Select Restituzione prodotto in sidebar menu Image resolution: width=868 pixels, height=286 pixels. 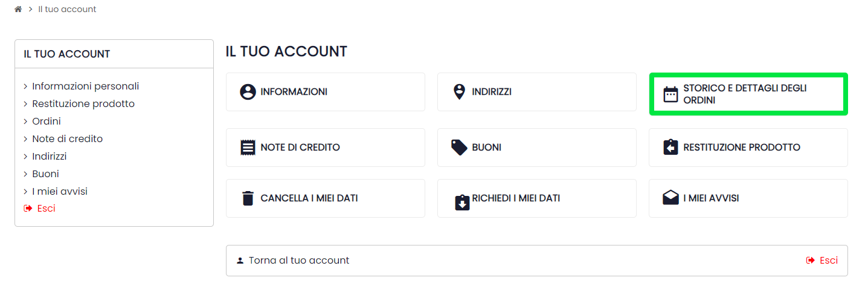83,104
